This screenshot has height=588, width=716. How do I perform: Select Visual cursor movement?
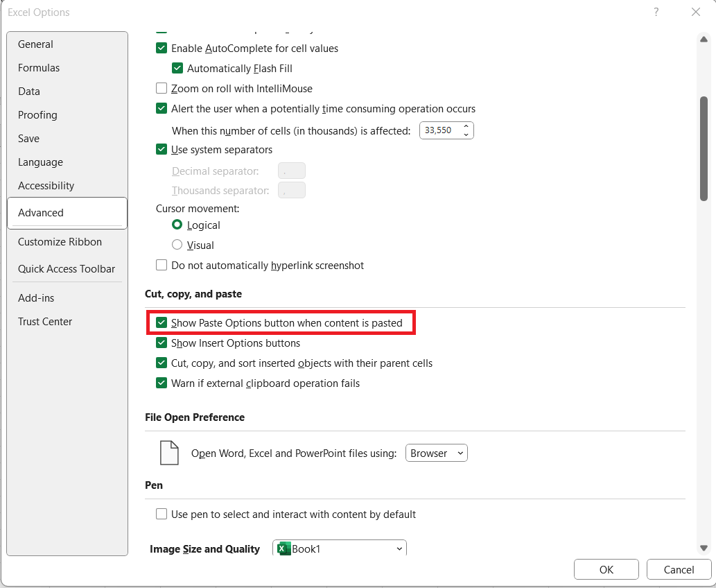[x=177, y=245]
